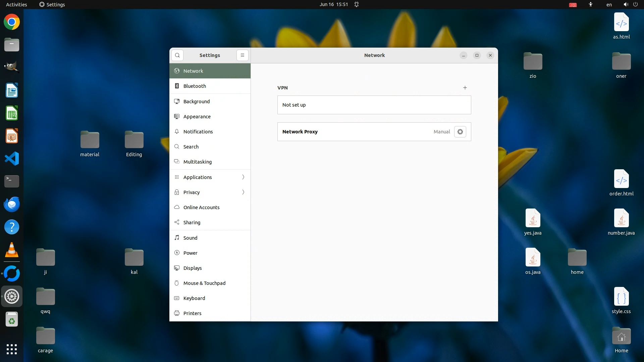Open Visual Studio Code from dock
This screenshot has height=362, width=644.
(12, 159)
